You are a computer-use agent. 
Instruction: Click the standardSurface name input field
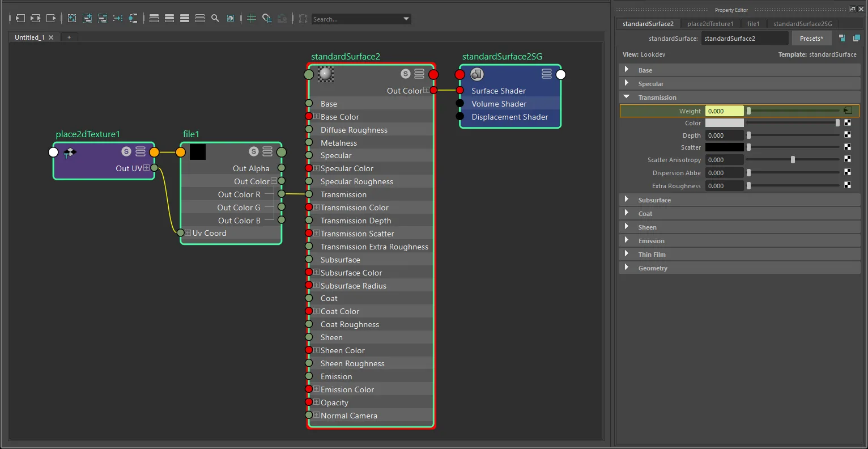tap(744, 38)
